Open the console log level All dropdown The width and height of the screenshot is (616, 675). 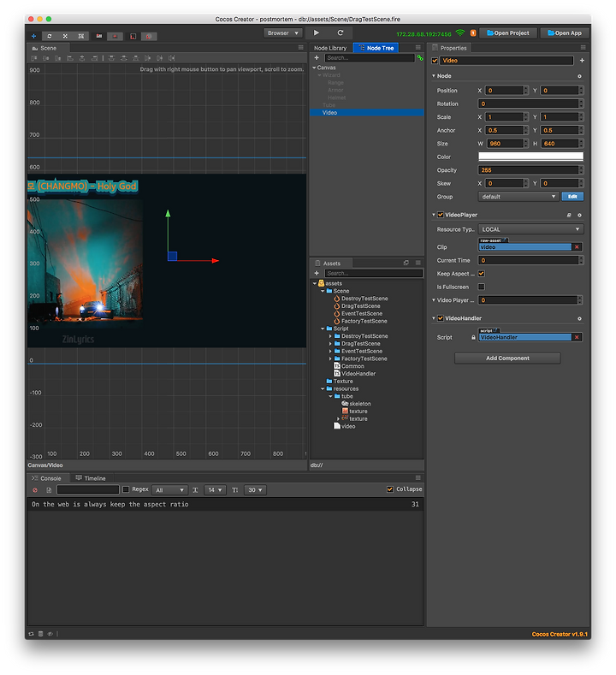[x=169, y=490]
